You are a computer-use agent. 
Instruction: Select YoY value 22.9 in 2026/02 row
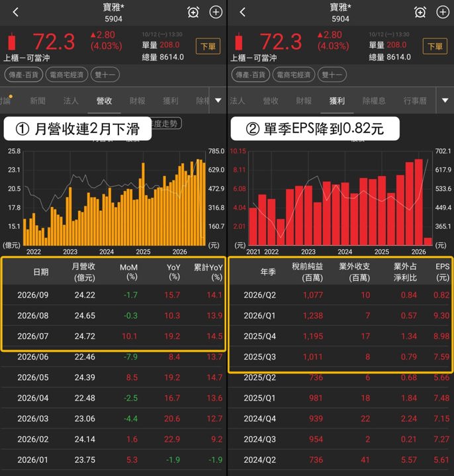pyautogui.click(x=172, y=440)
